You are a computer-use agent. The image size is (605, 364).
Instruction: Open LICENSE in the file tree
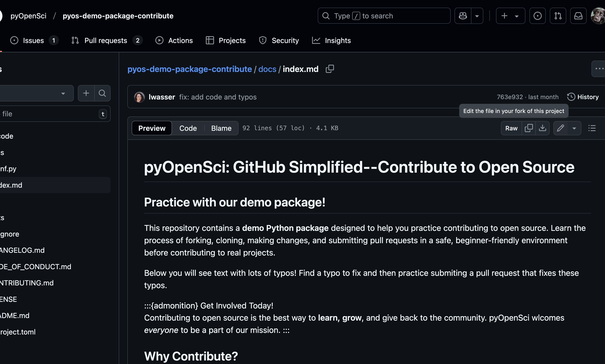[x=55, y=299]
